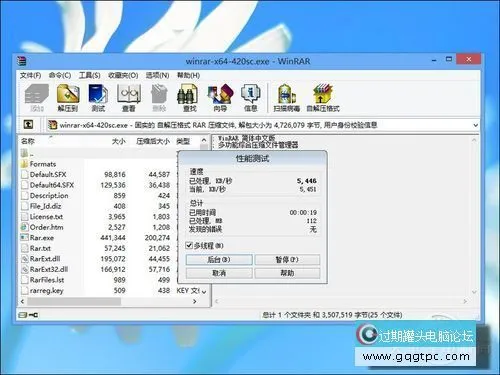This screenshot has height=375, width=500.
Task: Click the Virus Scan (扫描病毒) icon
Action: [x=286, y=98]
